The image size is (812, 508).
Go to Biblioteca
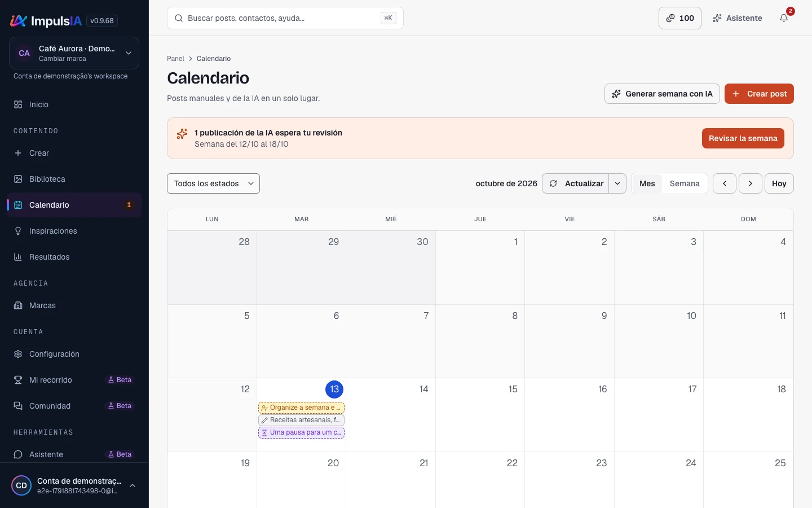(x=74, y=179)
